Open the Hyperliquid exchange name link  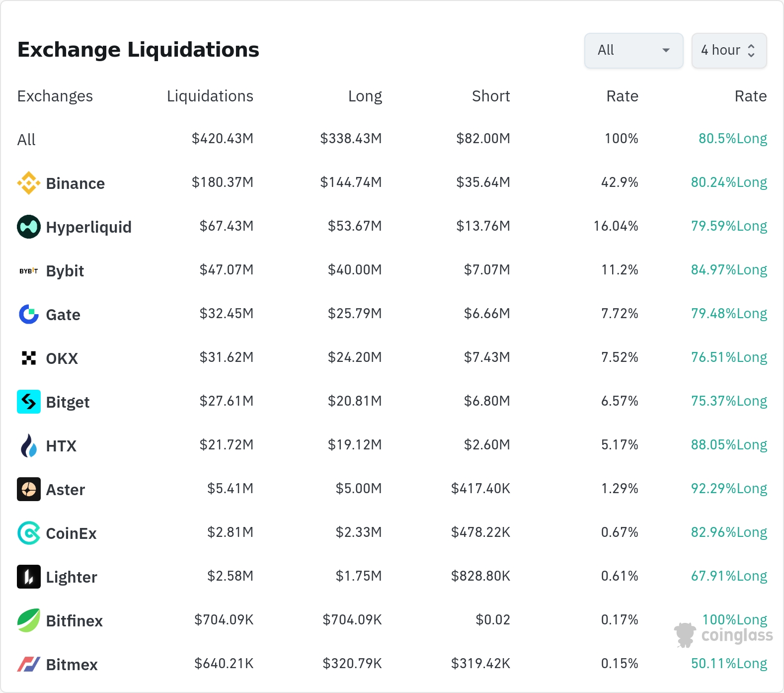pos(89,227)
